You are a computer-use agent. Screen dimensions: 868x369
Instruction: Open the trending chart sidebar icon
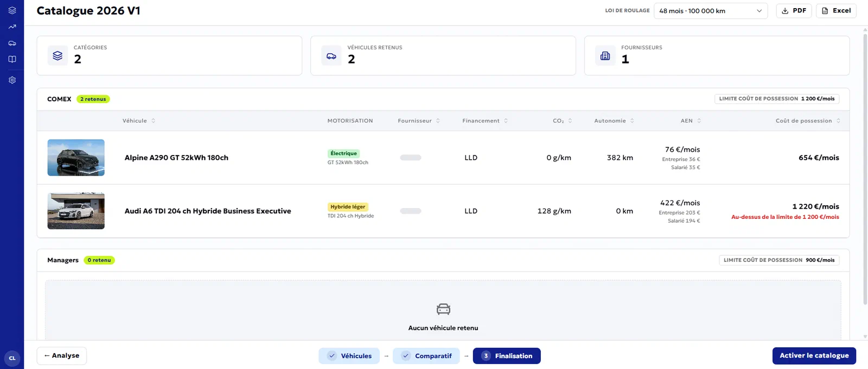(12, 27)
